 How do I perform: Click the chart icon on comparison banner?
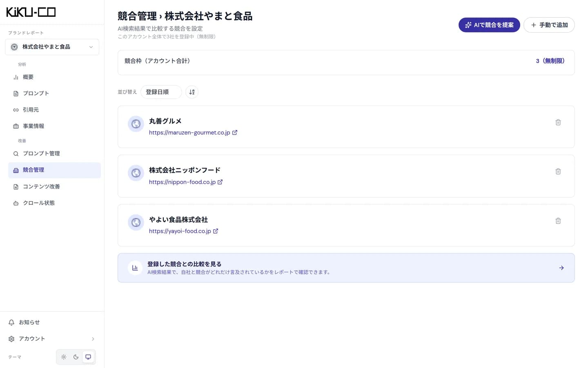click(x=135, y=268)
